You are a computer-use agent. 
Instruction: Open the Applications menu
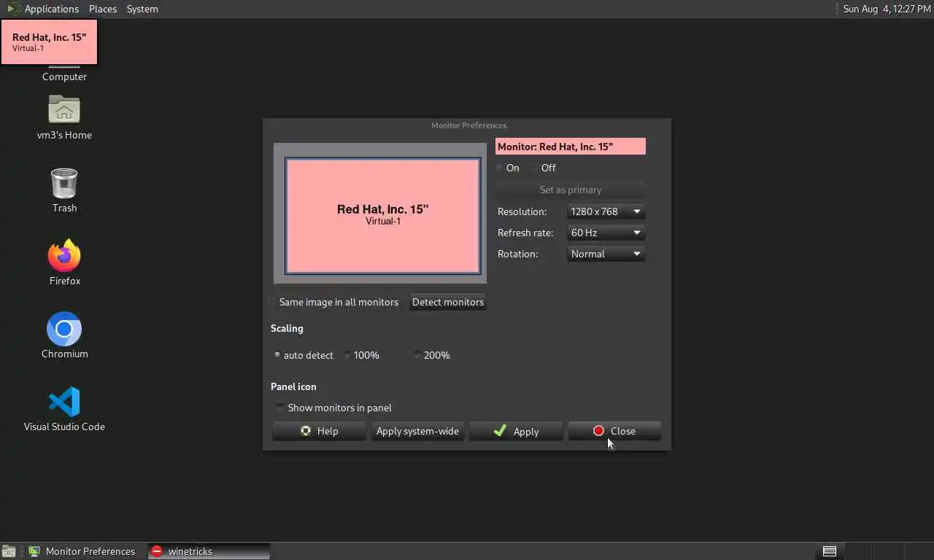click(x=51, y=9)
